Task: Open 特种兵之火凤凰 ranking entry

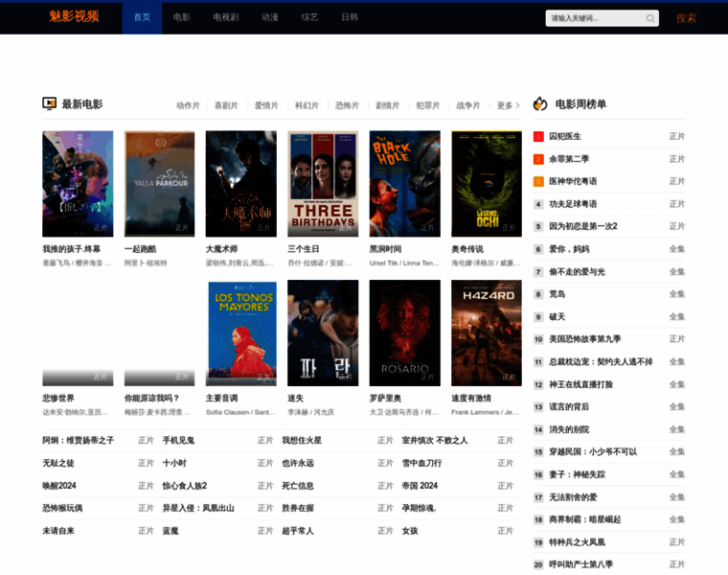Action: (x=577, y=542)
